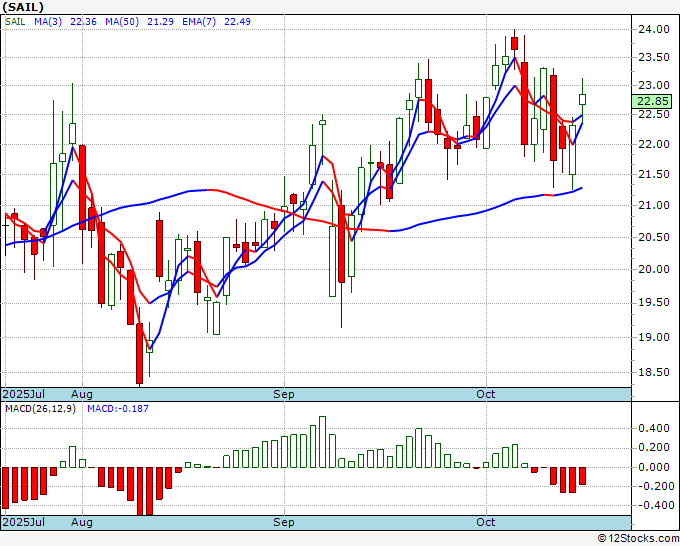Click the 0.000 MACD axis label
680x546 pixels.
point(654,467)
